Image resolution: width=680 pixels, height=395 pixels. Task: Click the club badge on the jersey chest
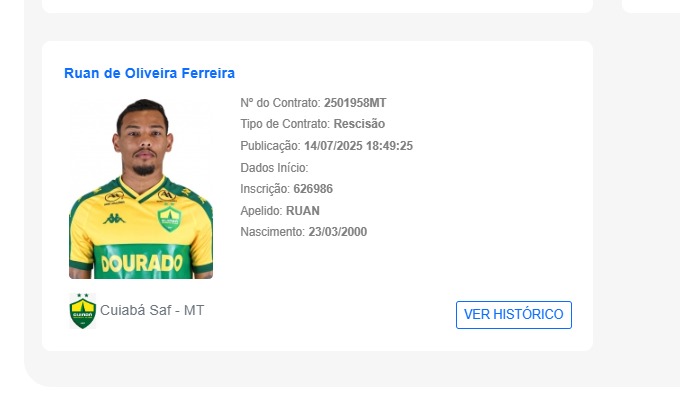169,218
